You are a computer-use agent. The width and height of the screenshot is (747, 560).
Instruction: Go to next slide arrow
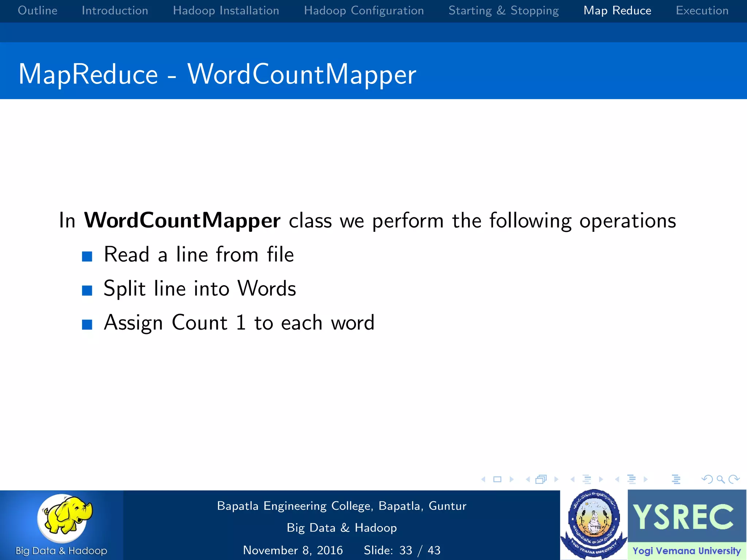click(511, 479)
